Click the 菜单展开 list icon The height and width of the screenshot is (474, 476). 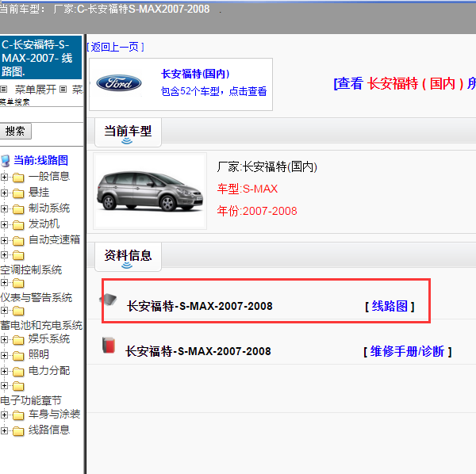(3, 89)
